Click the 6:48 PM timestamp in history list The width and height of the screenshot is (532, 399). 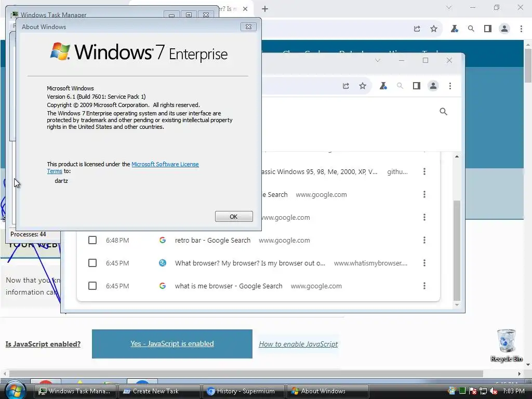pyautogui.click(x=117, y=240)
